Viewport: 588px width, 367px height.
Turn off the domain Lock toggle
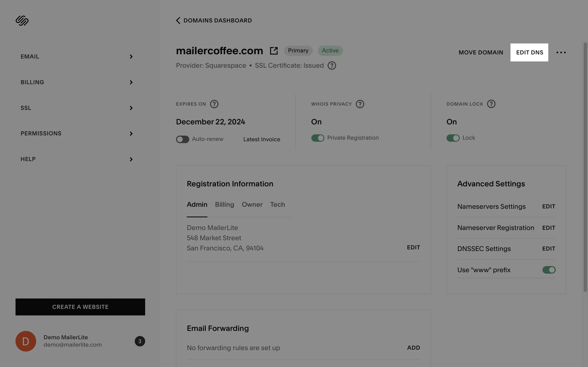[x=453, y=138]
